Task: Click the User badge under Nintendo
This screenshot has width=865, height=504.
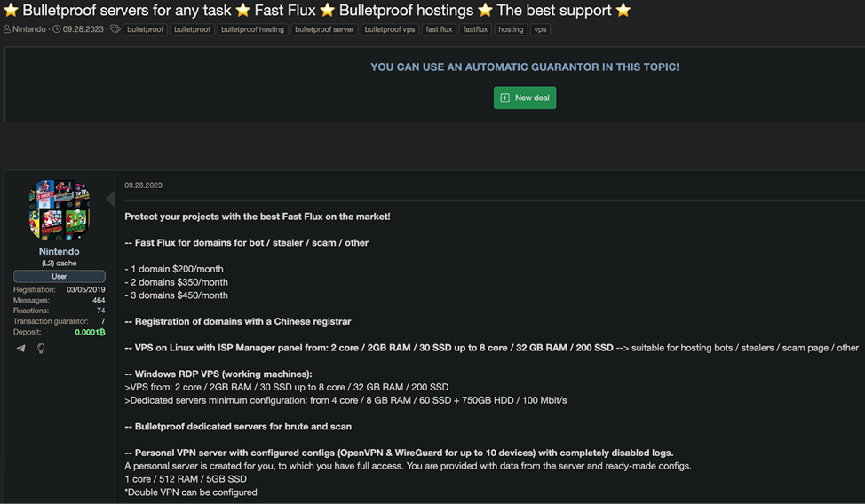Action: tap(59, 276)
